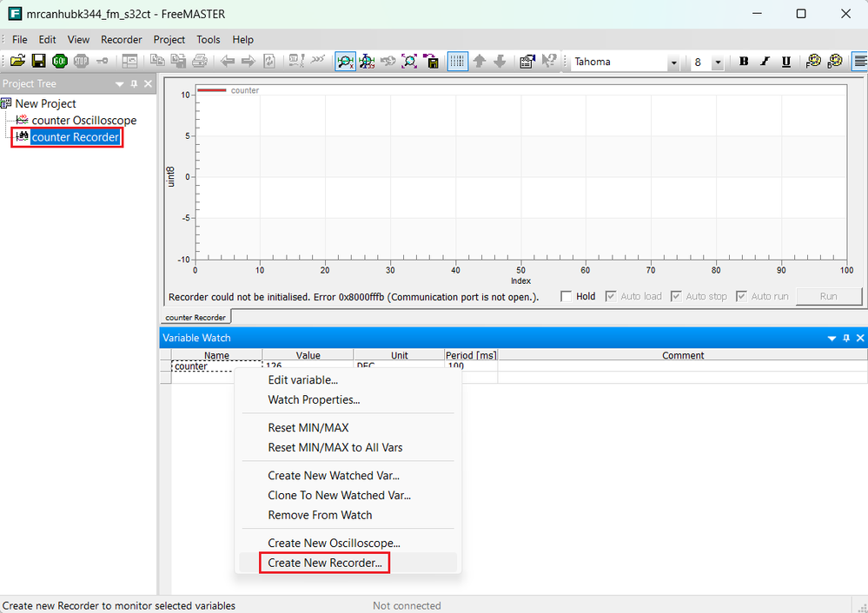
Task: Open the foreground color palette icon
Action: [813, 61]
